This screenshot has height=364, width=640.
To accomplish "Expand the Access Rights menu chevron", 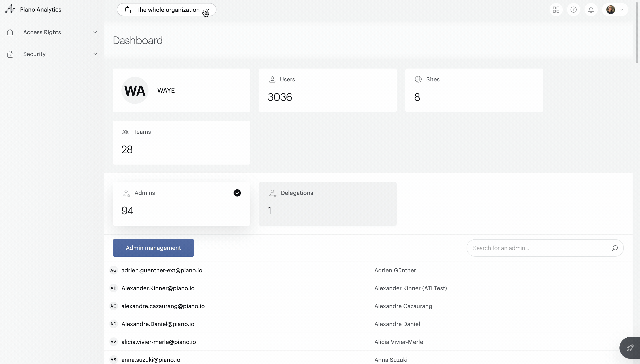I will 95,32.
